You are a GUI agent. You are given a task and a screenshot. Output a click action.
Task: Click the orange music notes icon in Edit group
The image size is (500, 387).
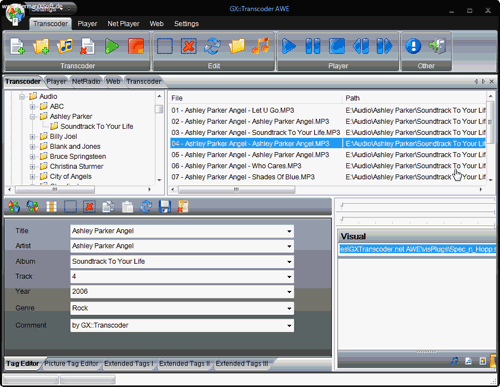pos(260,46)
